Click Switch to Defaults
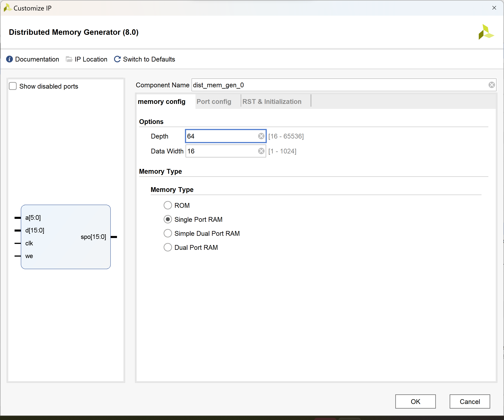 149,59
